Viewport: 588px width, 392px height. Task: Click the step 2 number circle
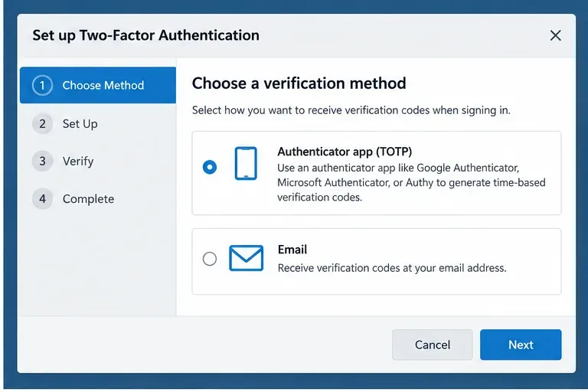[x=42, y=124]
